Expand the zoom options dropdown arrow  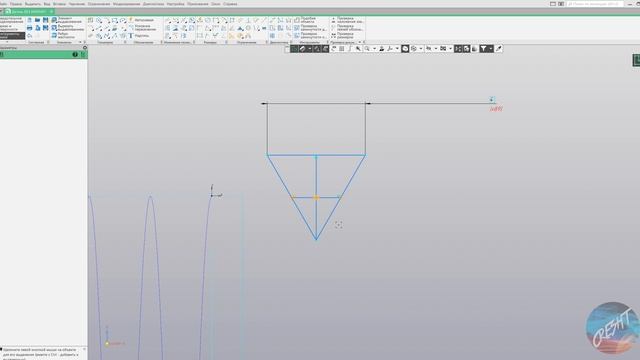click(x=374, y=49)
